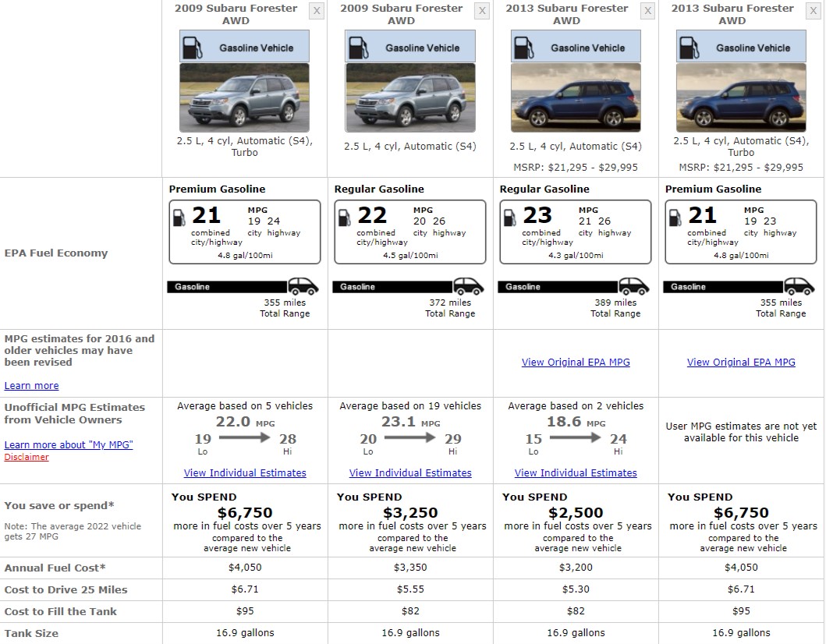Select the 2013 Forester Turbo column title

(732, 14)
